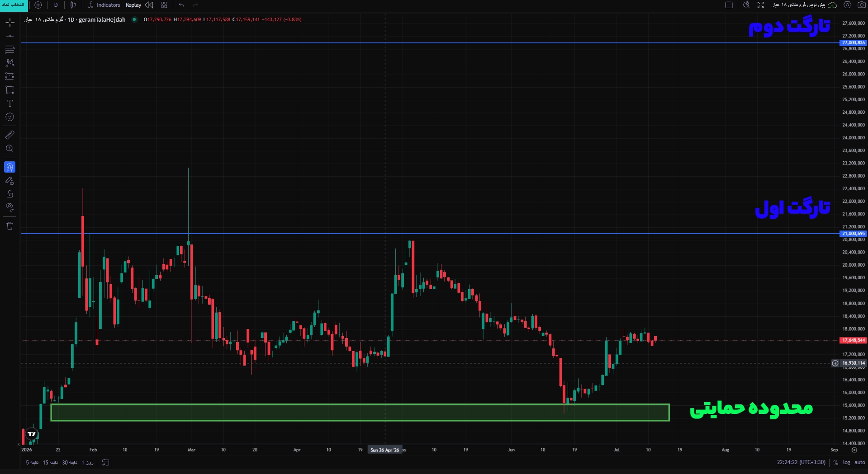Activate the zoom in tool
Screen dimensions: 868x474
pyautogui.click(x=10, y=148)
